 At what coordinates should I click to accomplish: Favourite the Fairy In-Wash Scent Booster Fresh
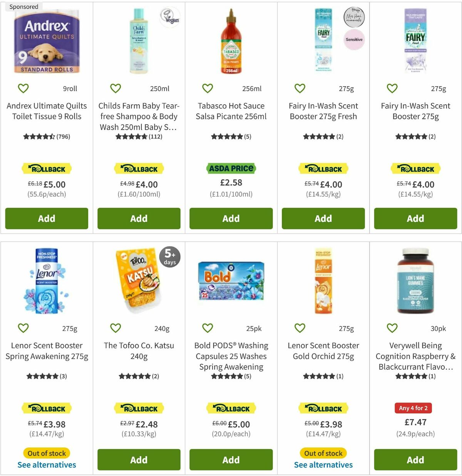pos(300,88)
